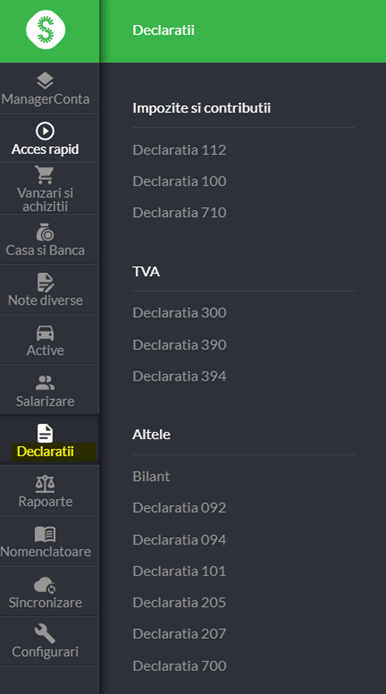Select Vanzari si achizitii cart icon
The width and height of the screenshot is (386, 694).
45,174
